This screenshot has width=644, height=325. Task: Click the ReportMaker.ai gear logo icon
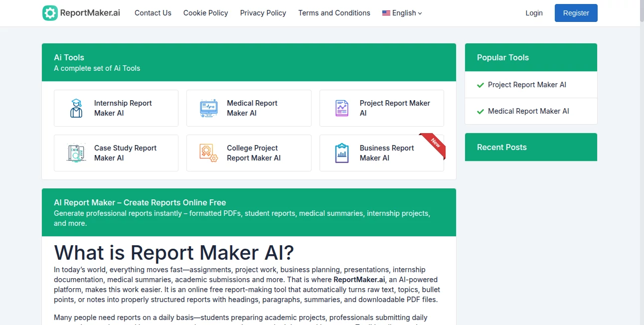[x=50, y=12]
